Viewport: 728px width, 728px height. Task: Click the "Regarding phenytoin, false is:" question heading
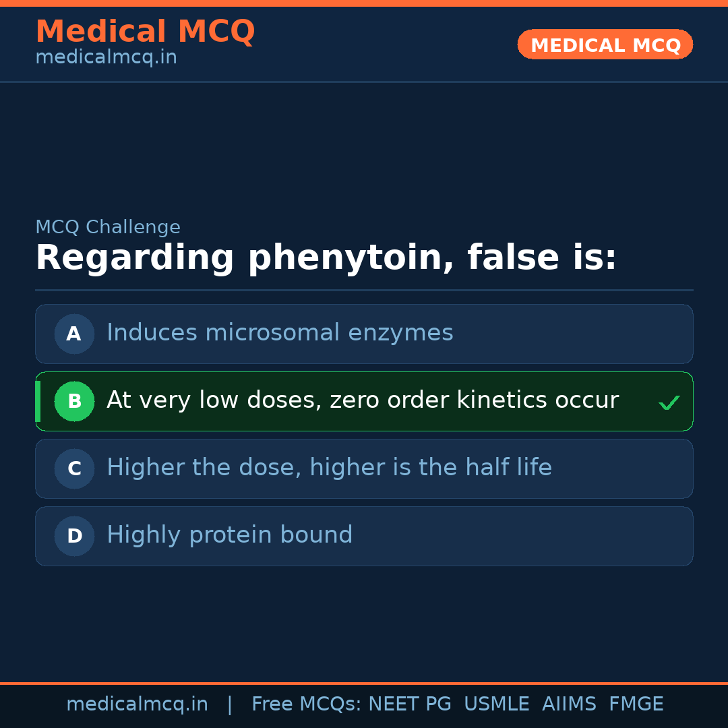pos(326,258)
